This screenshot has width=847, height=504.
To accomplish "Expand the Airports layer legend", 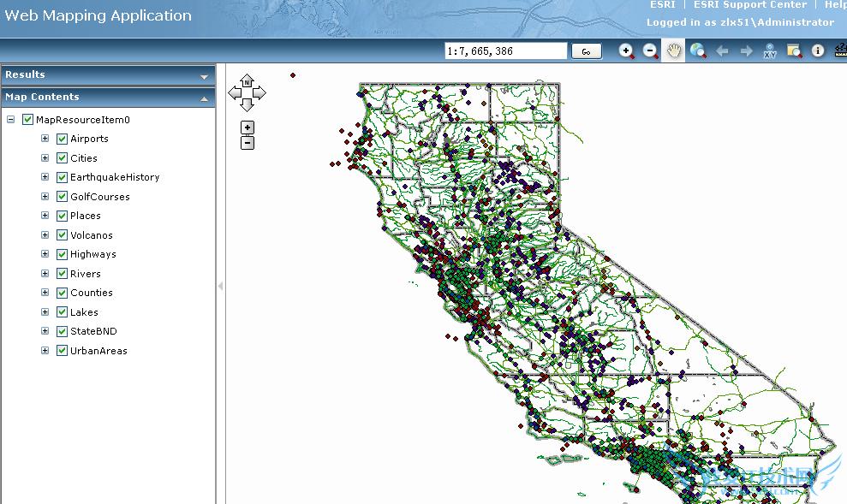I will [45, 138].
